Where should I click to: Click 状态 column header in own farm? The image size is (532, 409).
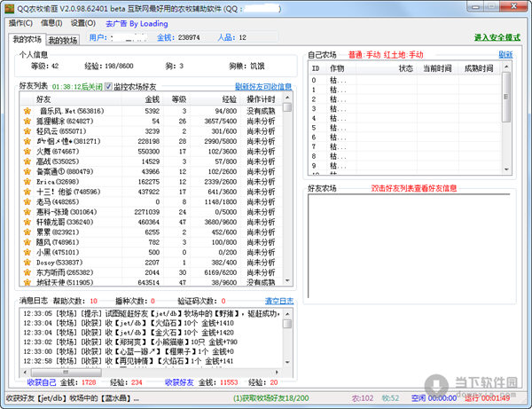tap(387, 68)
